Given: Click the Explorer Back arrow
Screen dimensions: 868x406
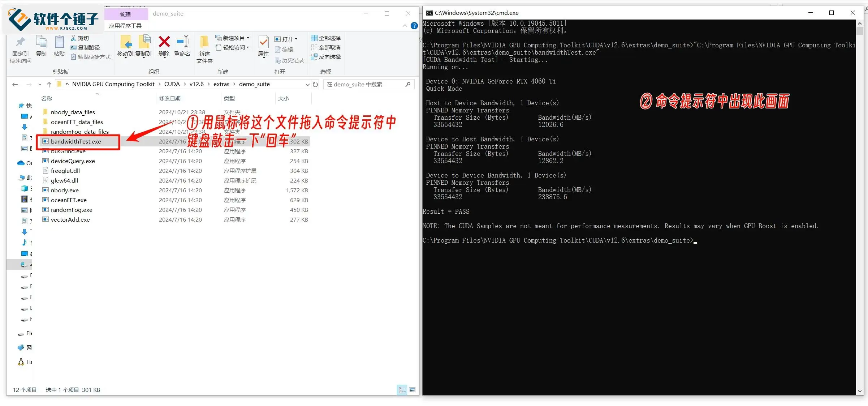Looking at the screenshot, I should coord(15,84).
